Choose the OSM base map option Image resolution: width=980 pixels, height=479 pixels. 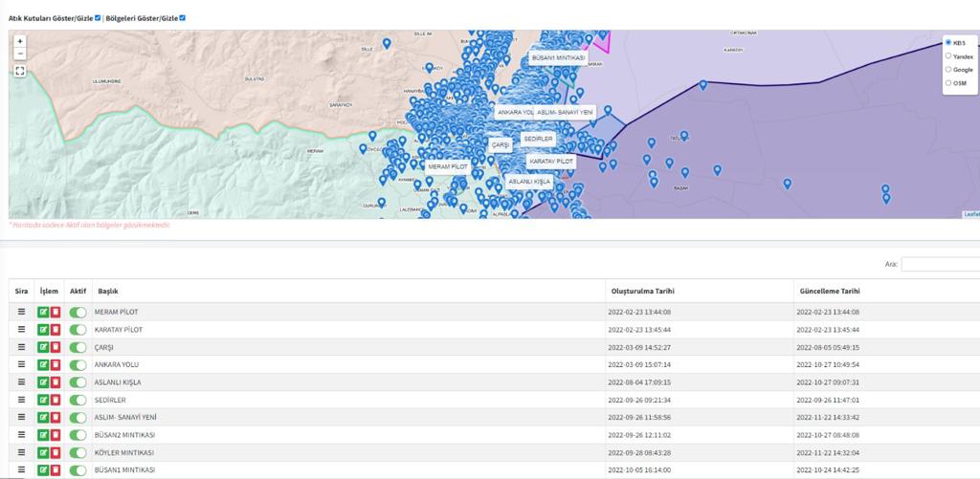(948, 82)
